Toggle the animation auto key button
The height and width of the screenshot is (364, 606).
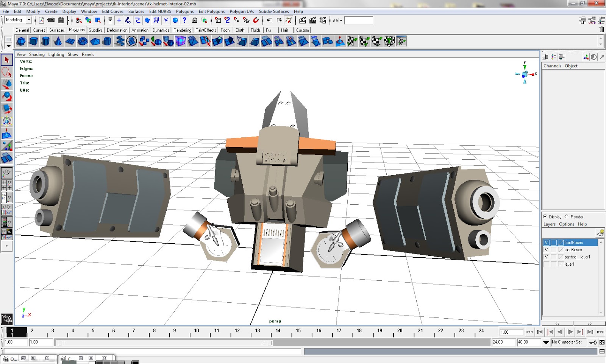(x=593, y=342)
